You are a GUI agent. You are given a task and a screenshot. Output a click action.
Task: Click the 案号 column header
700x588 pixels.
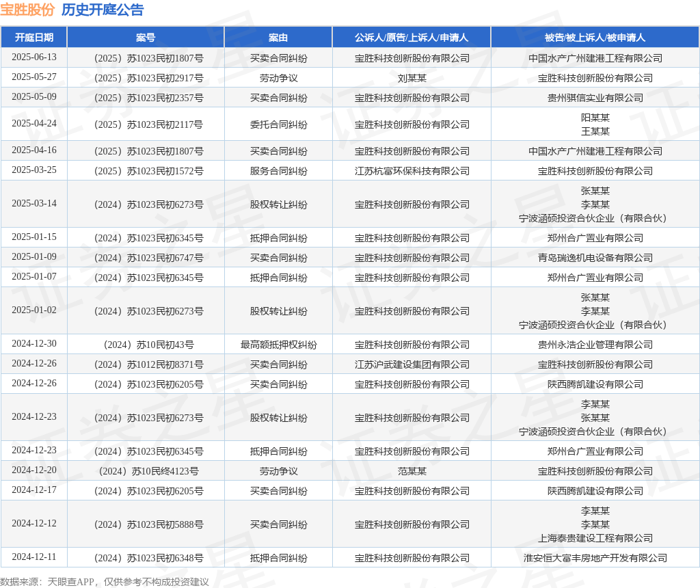[x=146, y=38]
